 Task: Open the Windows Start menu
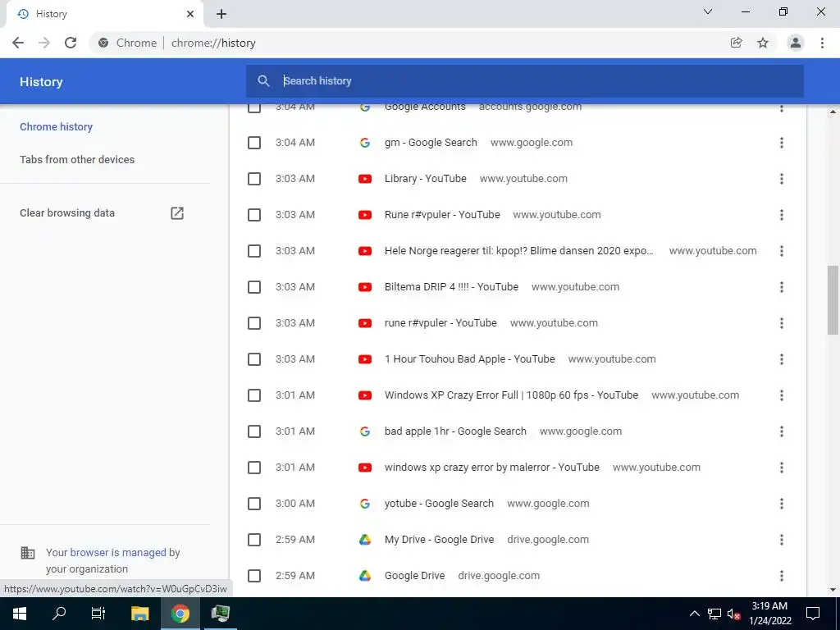pos(20,614)
